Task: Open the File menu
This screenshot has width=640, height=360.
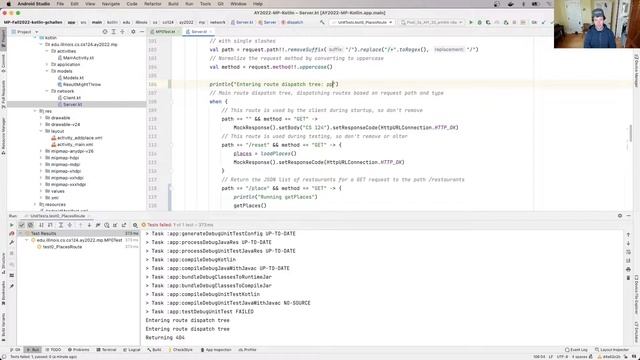Action: [x=60, y=4]
